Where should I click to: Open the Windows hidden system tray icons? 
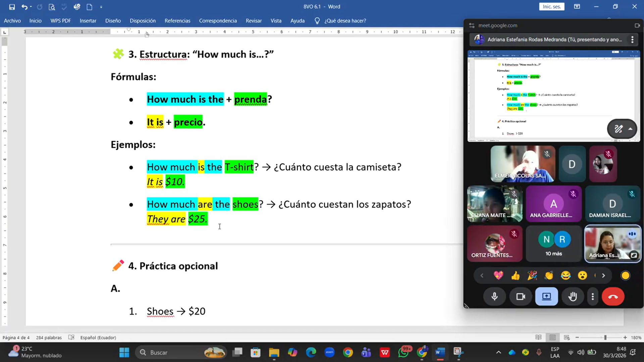[x=499, y=352]
